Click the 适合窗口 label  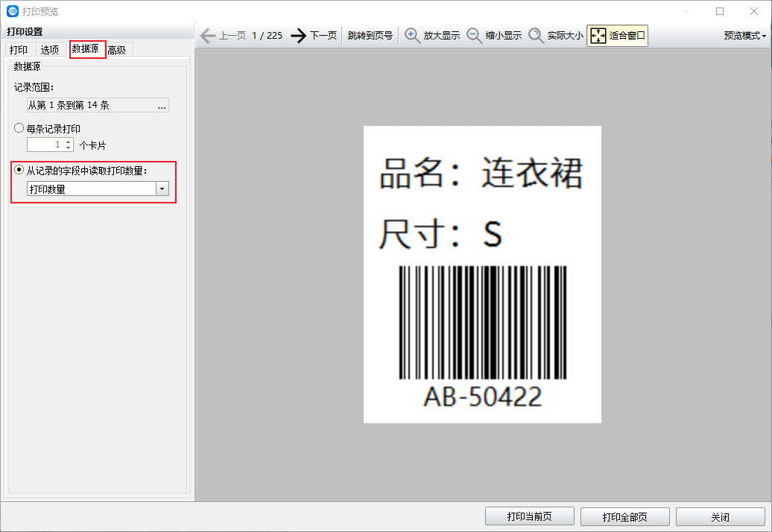point(627,36)
